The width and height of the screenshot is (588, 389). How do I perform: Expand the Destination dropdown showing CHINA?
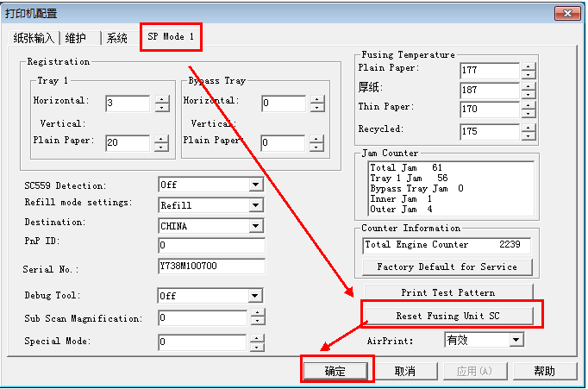coord(255,226)
